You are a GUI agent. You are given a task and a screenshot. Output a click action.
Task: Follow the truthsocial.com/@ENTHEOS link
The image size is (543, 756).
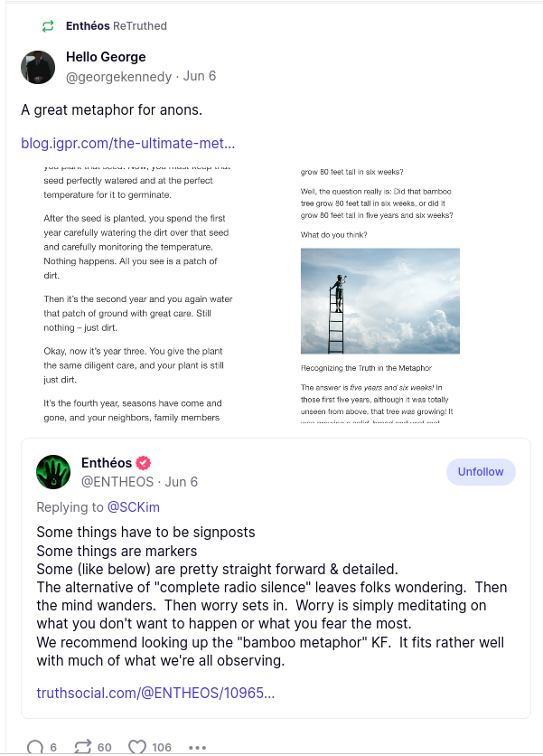[155, 693]
